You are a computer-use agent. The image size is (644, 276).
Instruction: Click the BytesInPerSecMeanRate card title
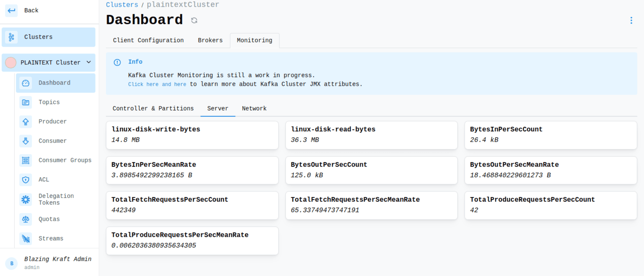tap(154, 165)
